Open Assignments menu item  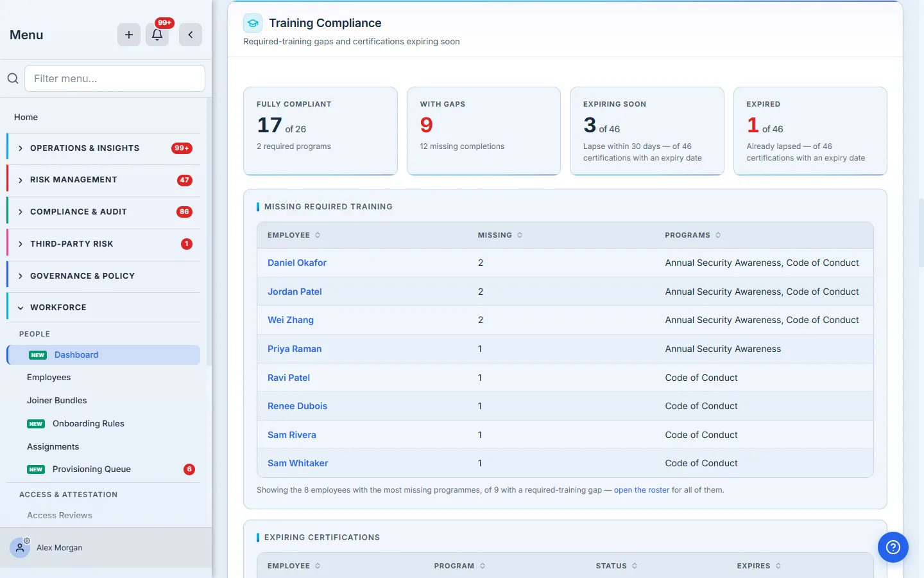[x=53, y=447]
